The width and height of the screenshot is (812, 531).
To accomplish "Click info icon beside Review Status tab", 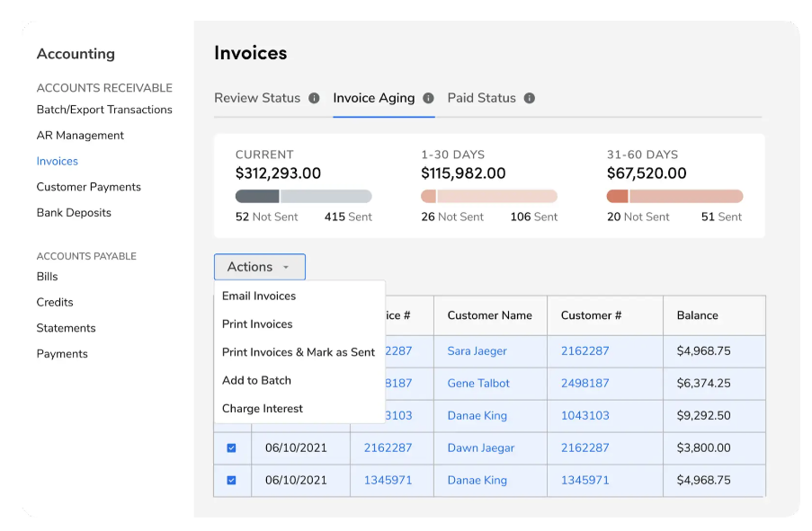I will tap(314, 98).
